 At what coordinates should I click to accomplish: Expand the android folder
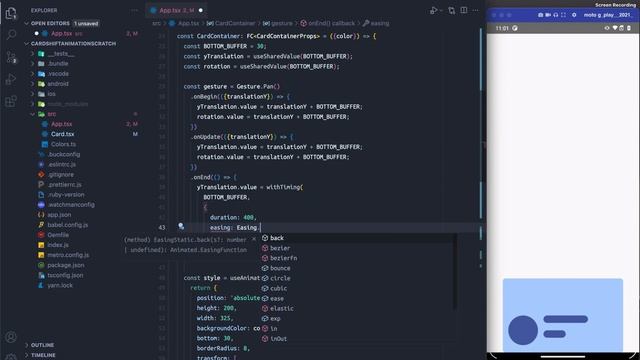point(33,84)
